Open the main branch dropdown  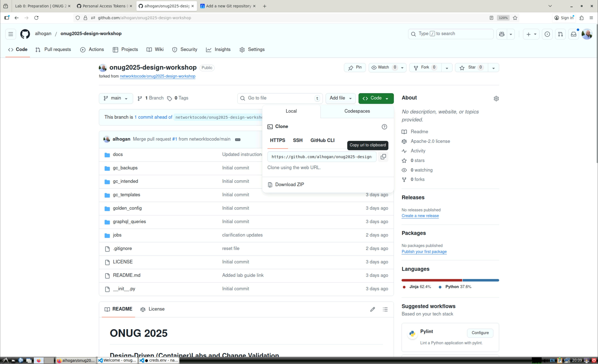tap(116, 98)
